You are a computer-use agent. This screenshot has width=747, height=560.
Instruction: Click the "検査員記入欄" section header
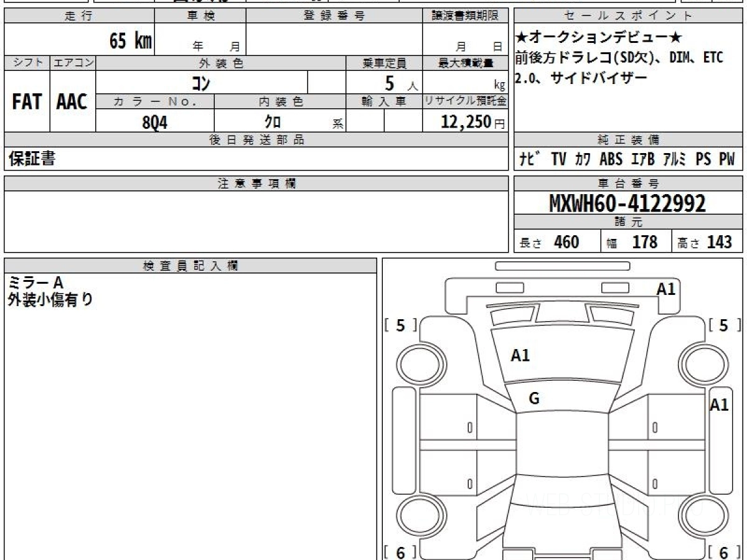click(x=190, y=266)
